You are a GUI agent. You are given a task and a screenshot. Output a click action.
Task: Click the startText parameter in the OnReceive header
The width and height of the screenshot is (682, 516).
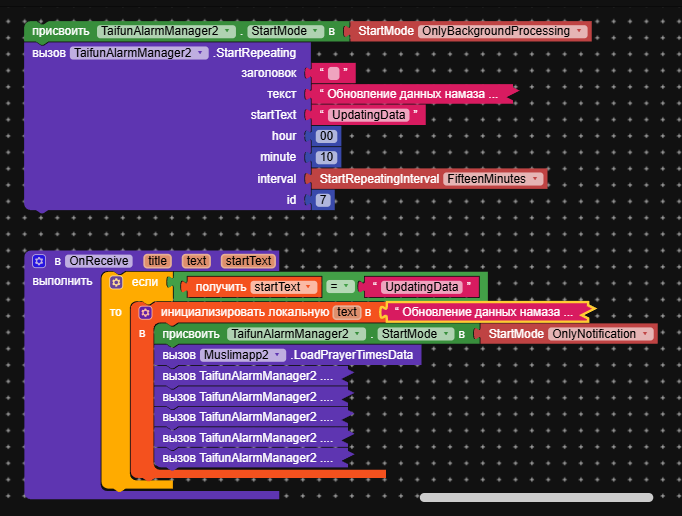[x=247, y=261]
